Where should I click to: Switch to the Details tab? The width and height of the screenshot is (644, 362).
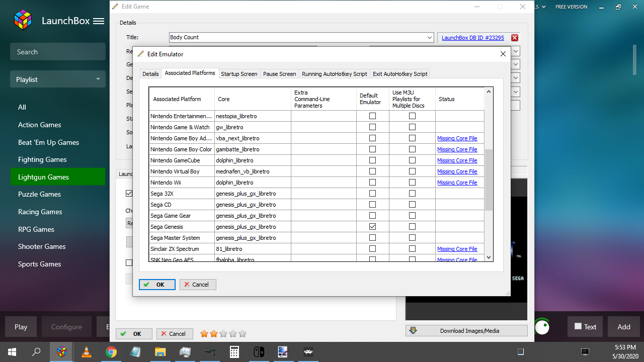click(x=150, y=74)
